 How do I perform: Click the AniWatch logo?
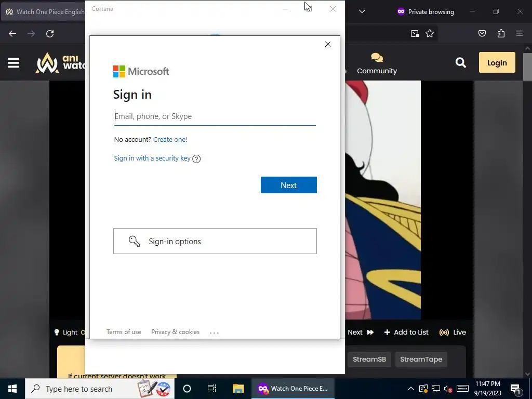[60, 63]
